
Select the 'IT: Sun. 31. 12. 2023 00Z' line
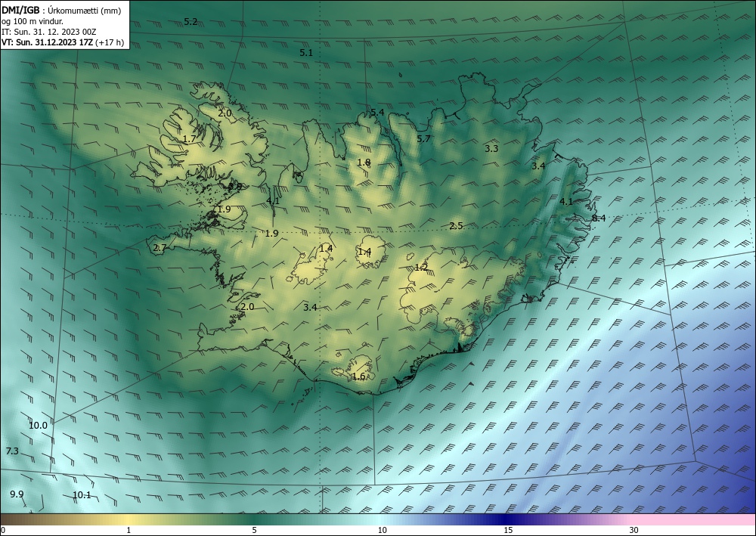point(48,32)
